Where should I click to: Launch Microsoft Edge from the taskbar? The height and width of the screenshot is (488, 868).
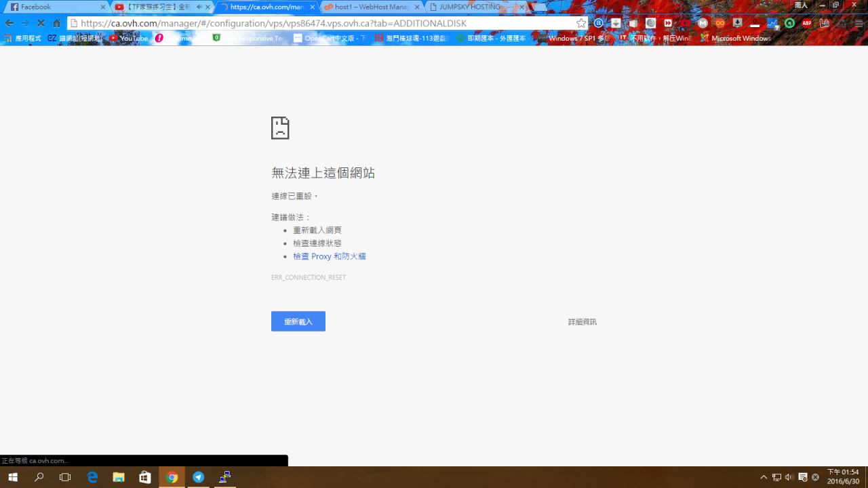pos(92,477)
